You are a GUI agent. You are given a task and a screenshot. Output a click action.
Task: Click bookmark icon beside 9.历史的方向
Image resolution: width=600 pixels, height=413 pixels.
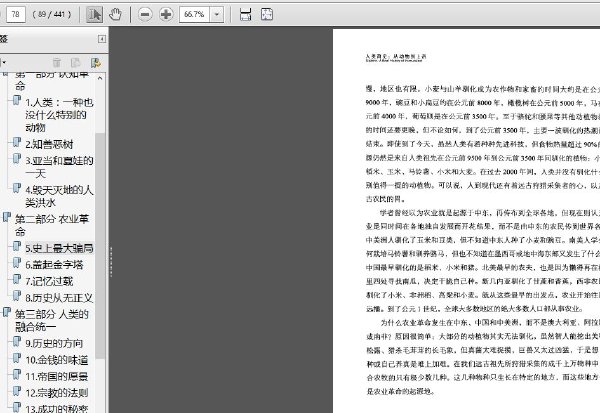tap(17, 341)
